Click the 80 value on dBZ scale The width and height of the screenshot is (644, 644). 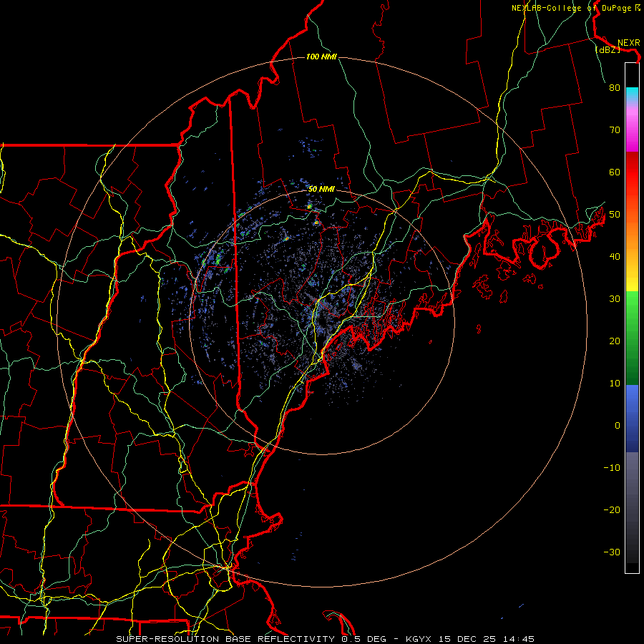point(615,87)
